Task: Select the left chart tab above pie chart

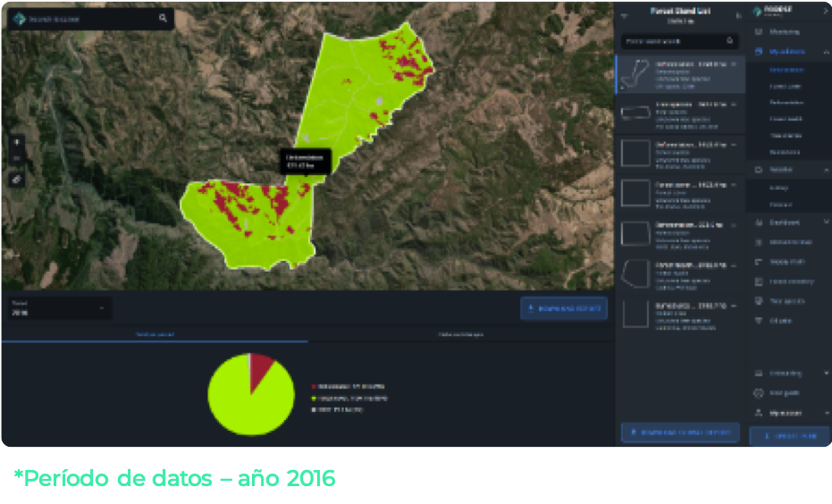Action: tap(154, 335)
